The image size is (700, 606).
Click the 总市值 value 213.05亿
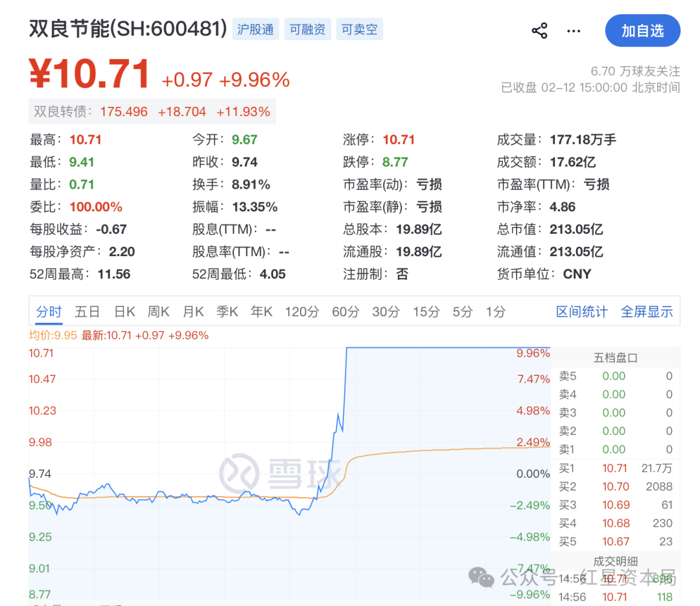click(576, 229)
